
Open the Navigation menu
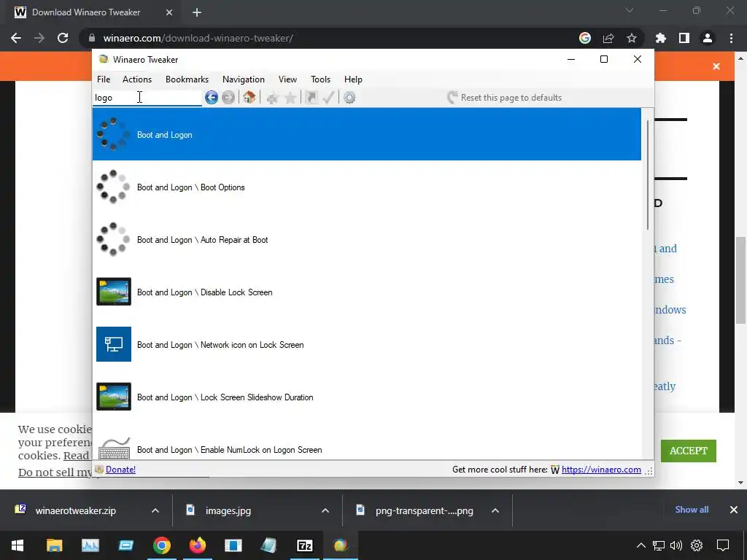pos(244,79)
